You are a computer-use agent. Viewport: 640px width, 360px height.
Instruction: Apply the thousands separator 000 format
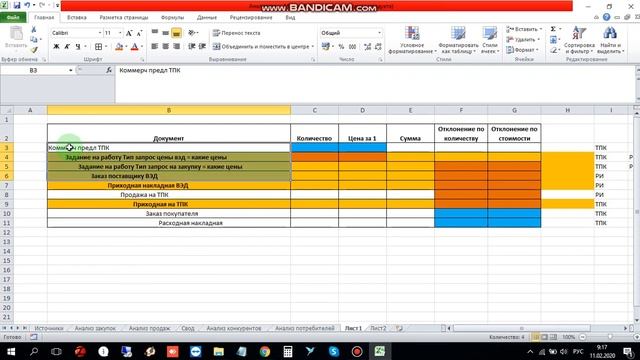[x=352, y=47]
